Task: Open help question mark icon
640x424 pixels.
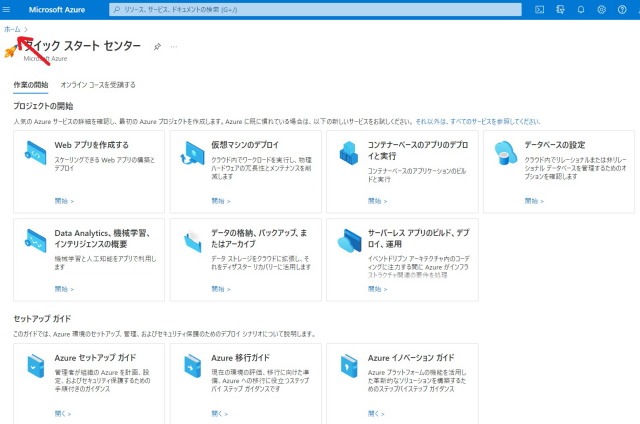Action: (x=622, y=9)
